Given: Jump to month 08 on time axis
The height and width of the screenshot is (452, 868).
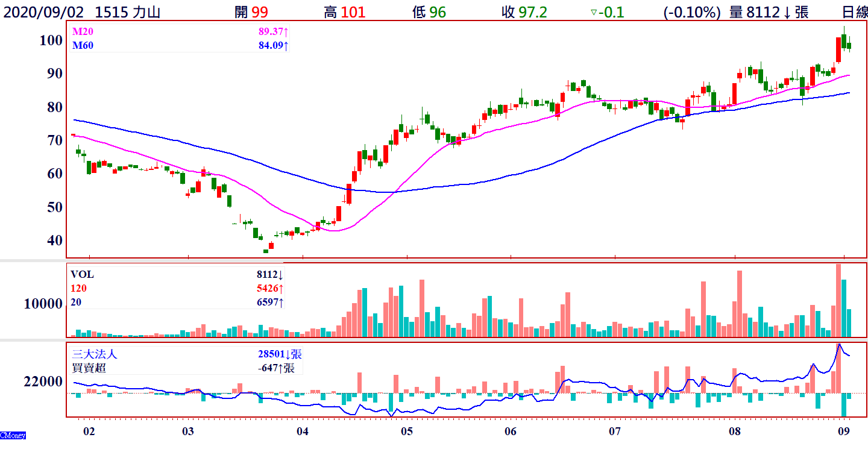Looking at the screenshot, I should coord(734,432).
